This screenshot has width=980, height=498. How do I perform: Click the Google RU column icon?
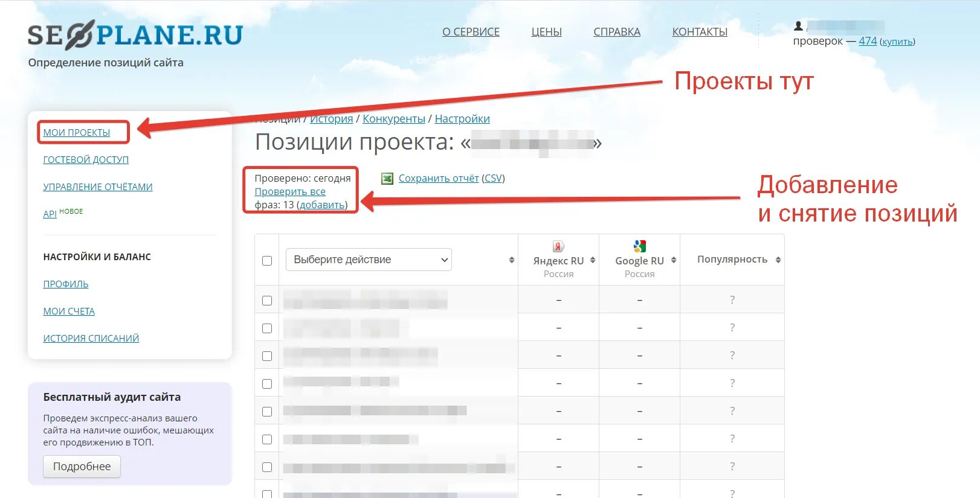pos(639,246)
